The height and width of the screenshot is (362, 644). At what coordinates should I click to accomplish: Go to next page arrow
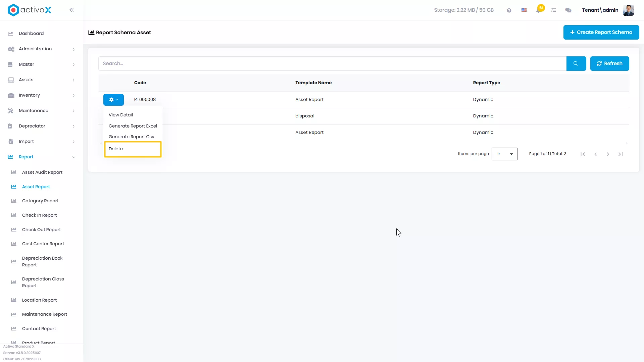(x=608, y=154)
